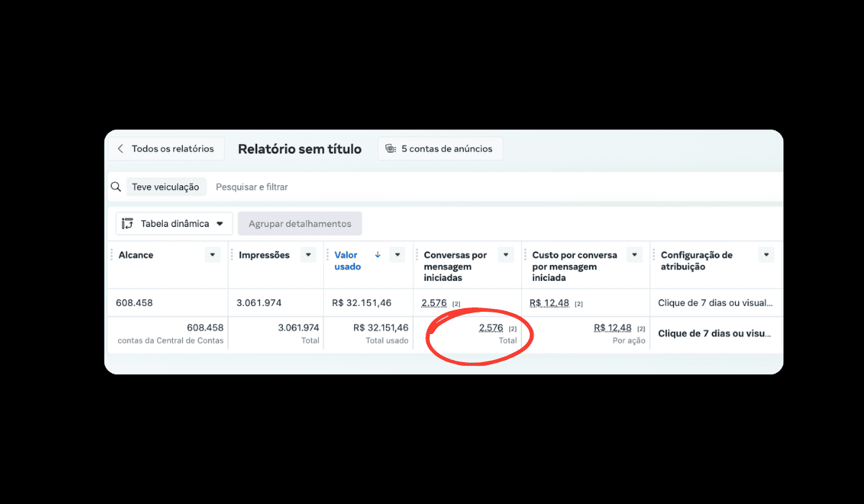Screen dimensions: 864x504
Task: Click the back chevron in Todos os relatórios
Action: click(120, 149)
